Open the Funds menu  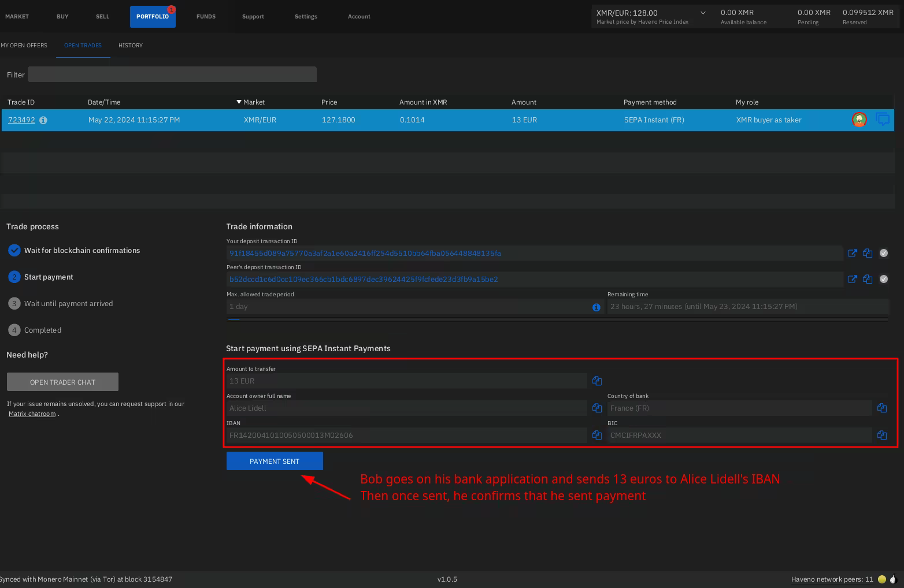click(x=206, y=16)
